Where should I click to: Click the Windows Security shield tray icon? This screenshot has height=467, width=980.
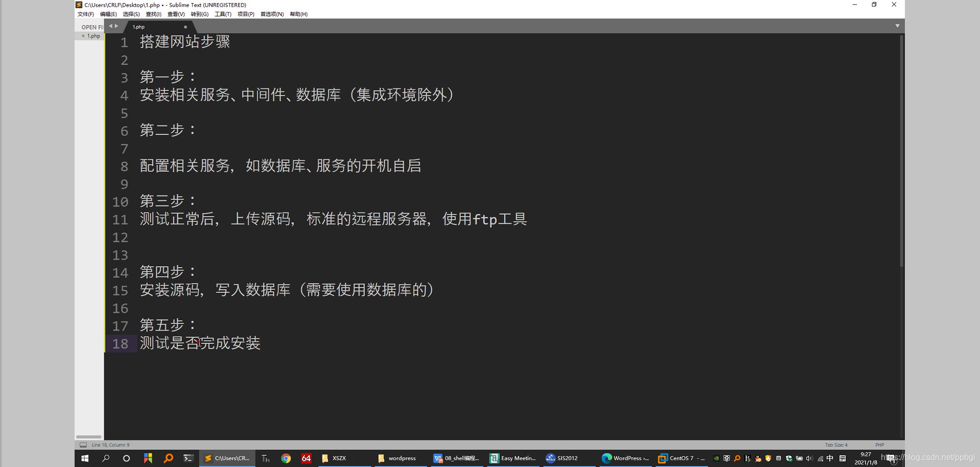pyautogui.click(x=789, y=458)
